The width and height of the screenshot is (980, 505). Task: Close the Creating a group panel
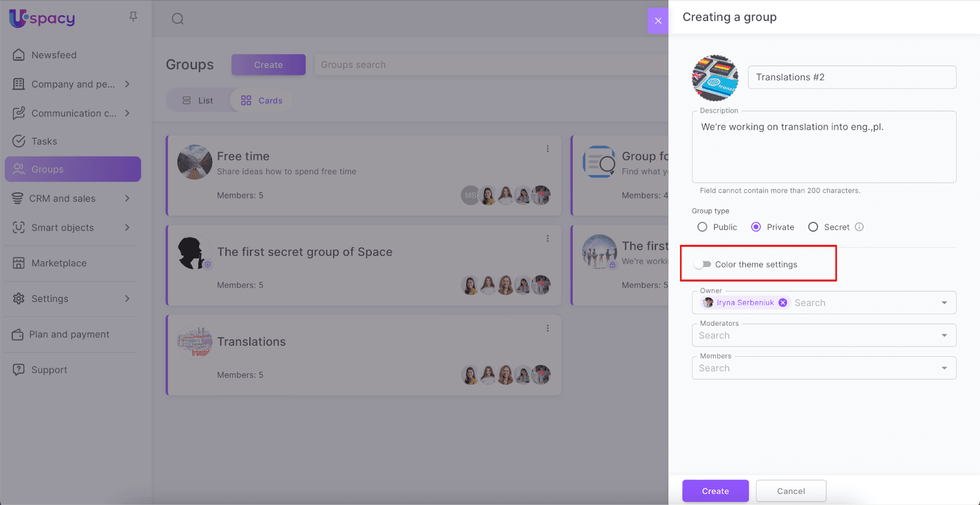tap(658, 21)
